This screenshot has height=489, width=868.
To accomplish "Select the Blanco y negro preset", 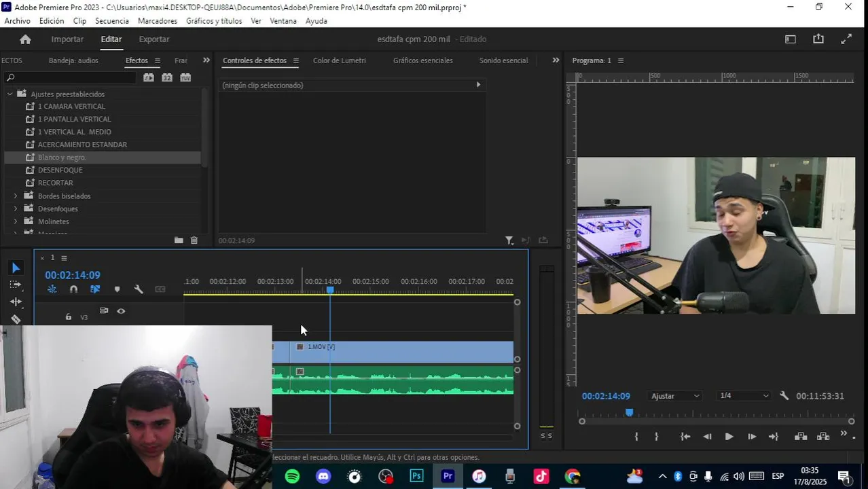I will pyautogui.click(x=102, y=158).
